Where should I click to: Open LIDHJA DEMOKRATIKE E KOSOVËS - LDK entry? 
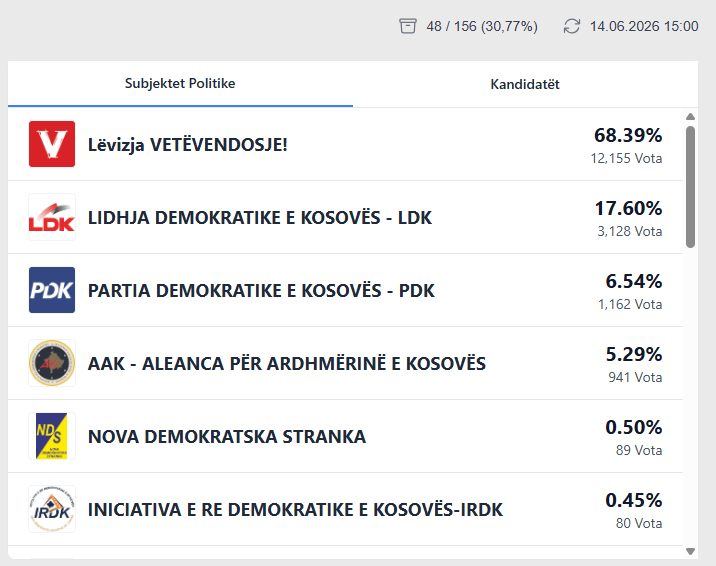tap(346, 217)
